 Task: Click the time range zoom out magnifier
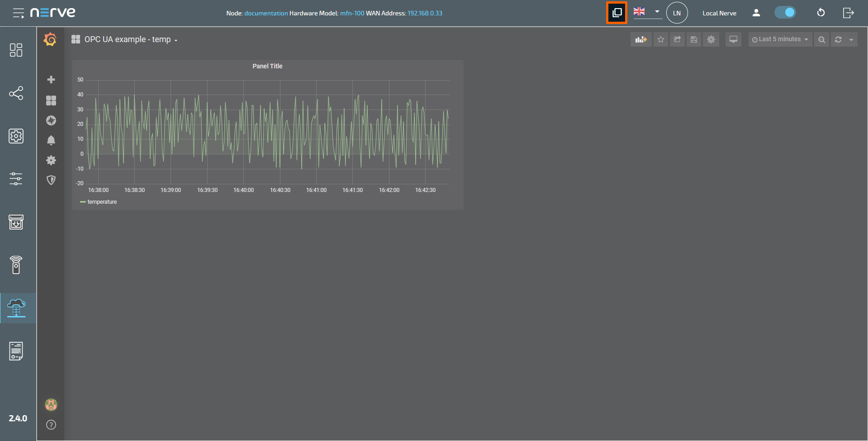point(821,39)
